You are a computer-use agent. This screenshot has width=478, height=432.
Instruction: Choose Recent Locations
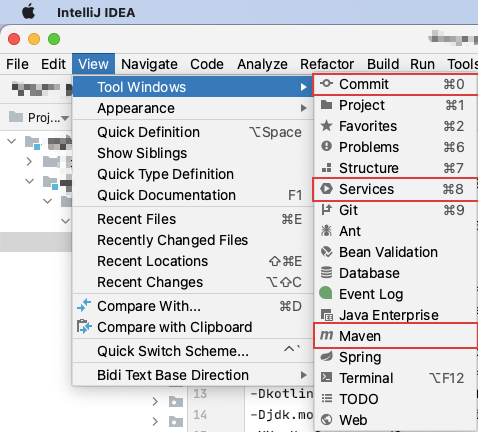tap(193, 261)
